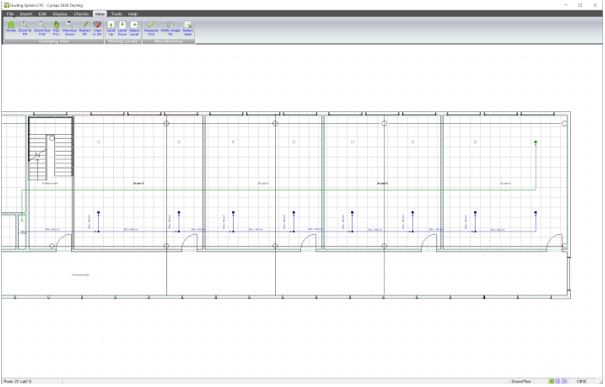
Task: Switch to the Display tab
Action: point(60,14)
